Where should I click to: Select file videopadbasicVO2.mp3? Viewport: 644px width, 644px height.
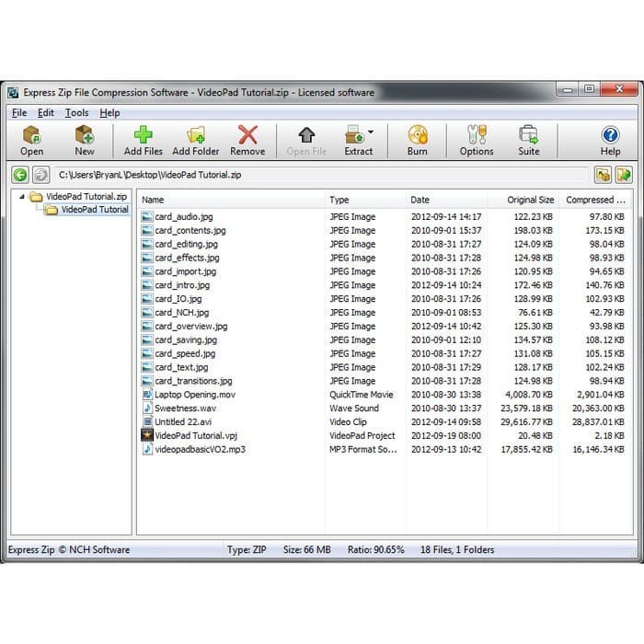click(x=200, y=449)
